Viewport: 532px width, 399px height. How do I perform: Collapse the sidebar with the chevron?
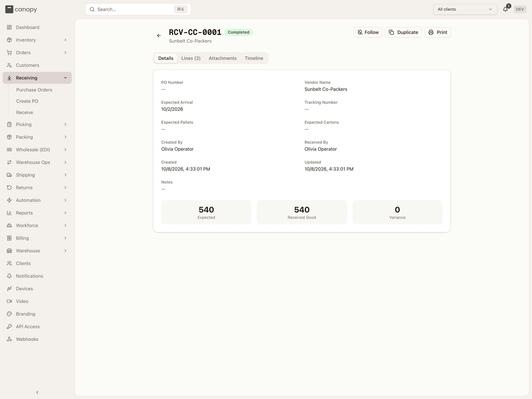(x=37, y=392)
